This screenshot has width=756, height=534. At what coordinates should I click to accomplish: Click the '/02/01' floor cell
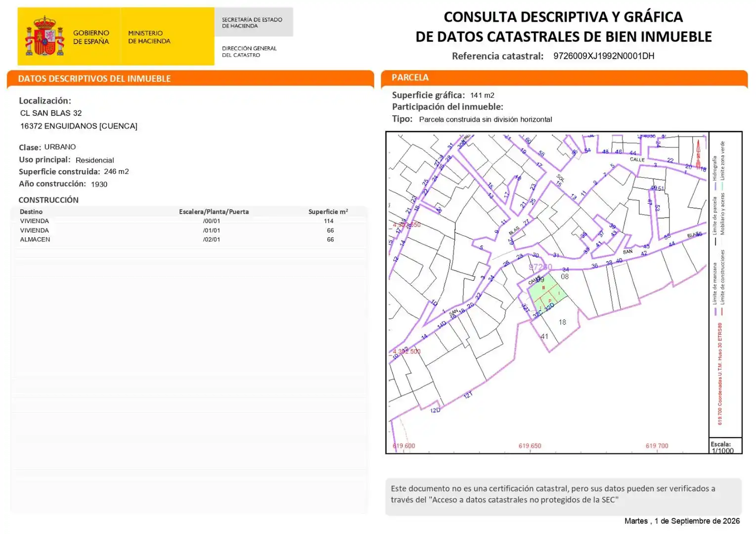pos(212,239)
